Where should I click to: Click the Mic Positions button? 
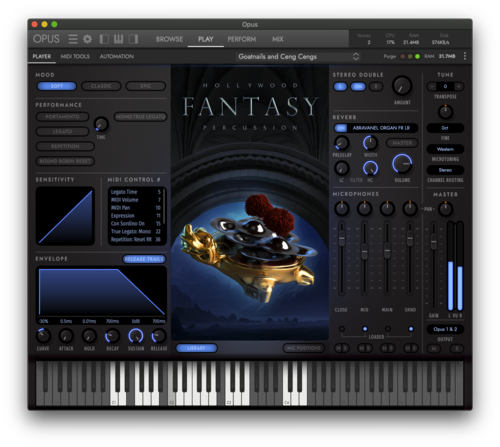(x=303, y=348)
